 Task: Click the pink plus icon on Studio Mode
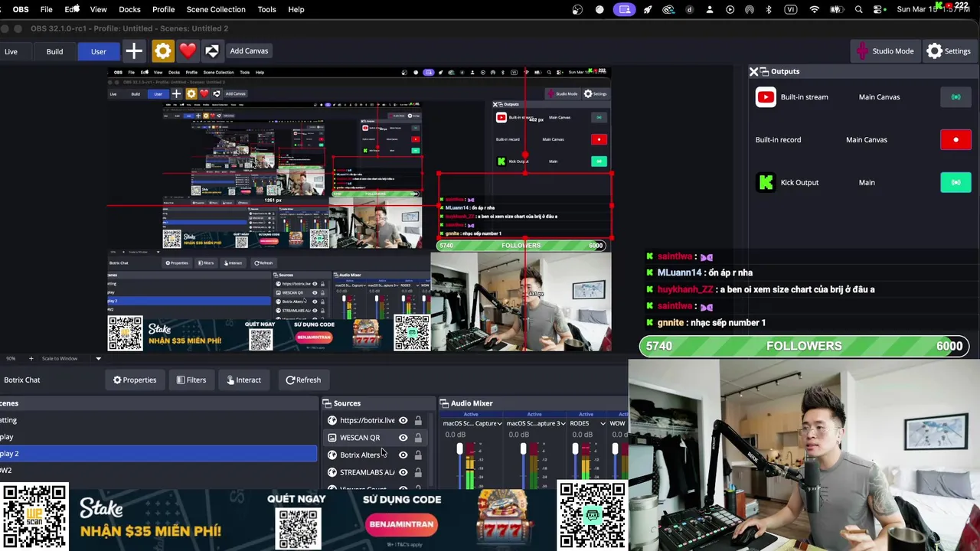tap(863, 51)
